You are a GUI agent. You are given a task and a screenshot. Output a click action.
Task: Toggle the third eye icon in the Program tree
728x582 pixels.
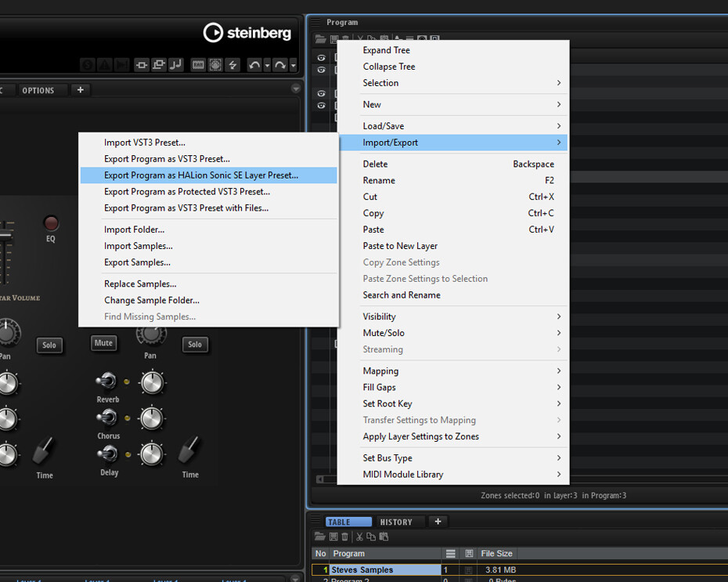coord(321,93)
